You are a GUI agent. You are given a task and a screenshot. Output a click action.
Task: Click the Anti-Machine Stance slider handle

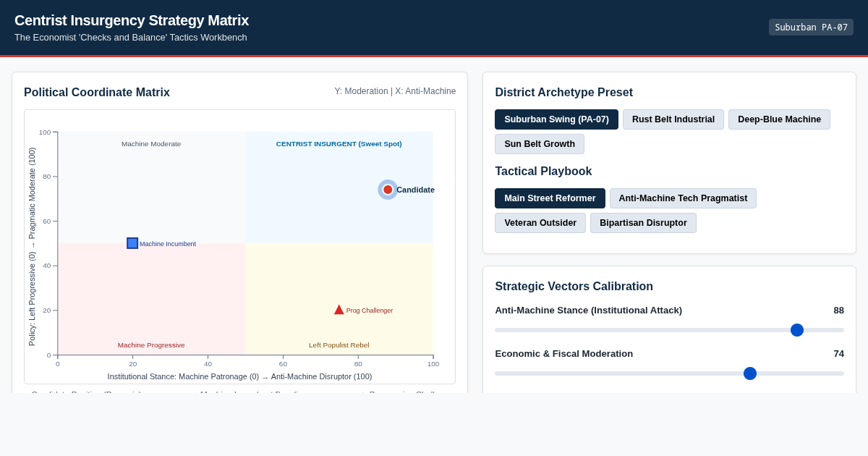tap(797, 330)
